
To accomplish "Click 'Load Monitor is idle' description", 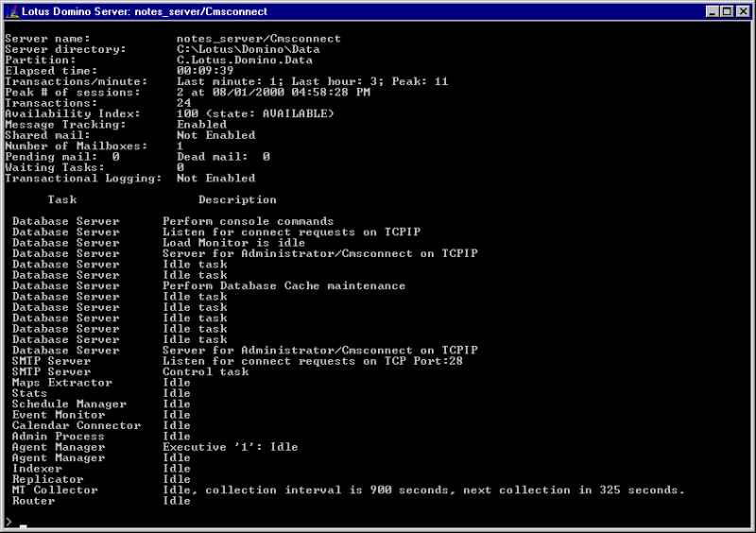I will pos(233,243).
